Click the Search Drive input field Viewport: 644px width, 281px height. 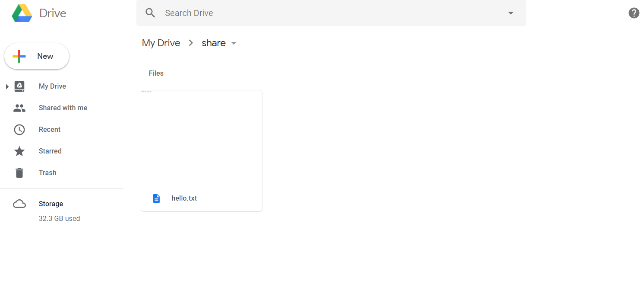click(331, 13)
